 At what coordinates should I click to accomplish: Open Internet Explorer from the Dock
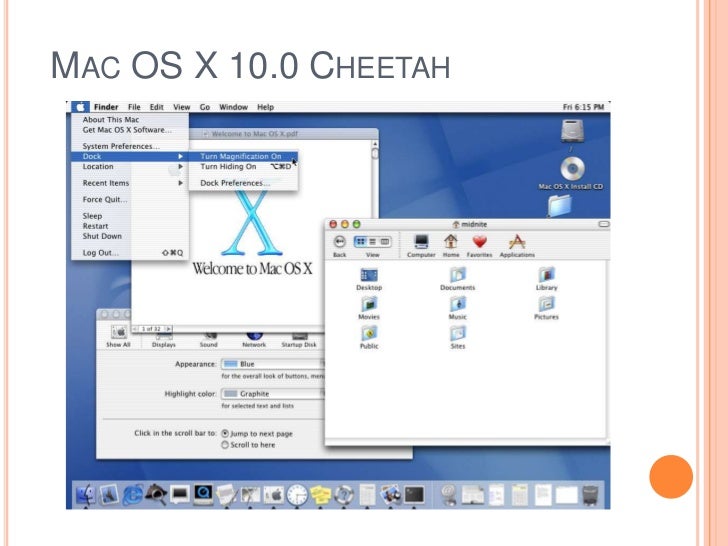tap(133, 494)
